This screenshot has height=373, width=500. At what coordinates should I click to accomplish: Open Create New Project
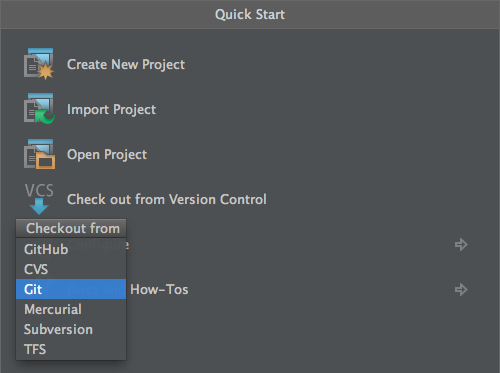click(126, 64)
